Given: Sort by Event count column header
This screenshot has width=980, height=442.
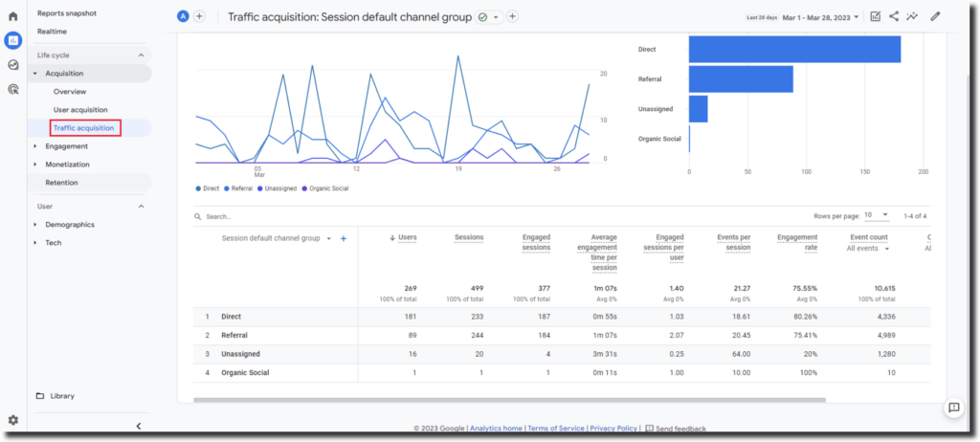Looking at the screenshot, I should (x=869, y=237).
